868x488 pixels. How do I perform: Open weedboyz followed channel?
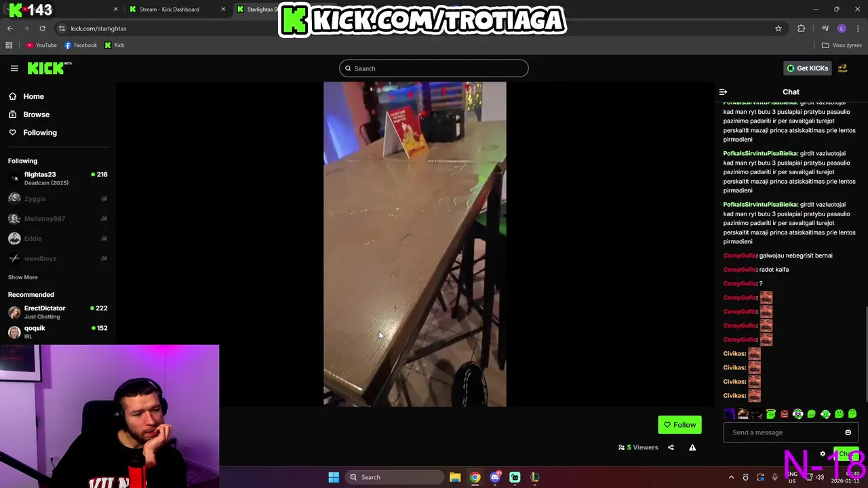[x=58, y=258]
